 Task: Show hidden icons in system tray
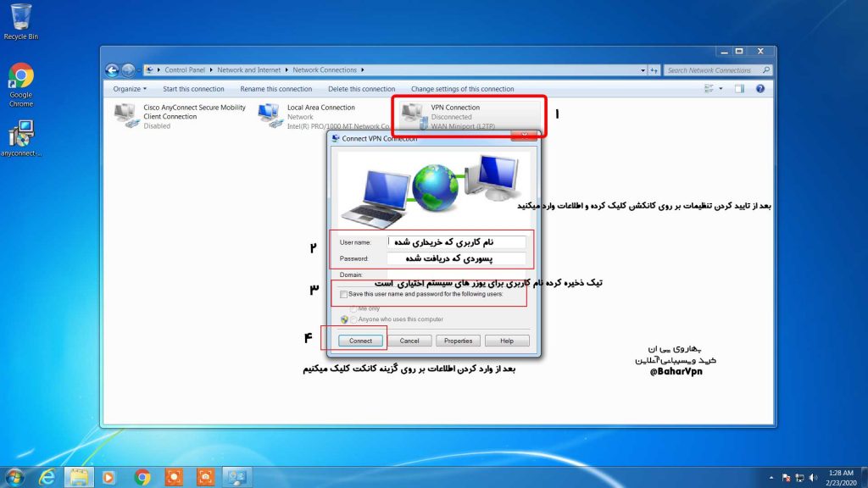click(771, 477)
